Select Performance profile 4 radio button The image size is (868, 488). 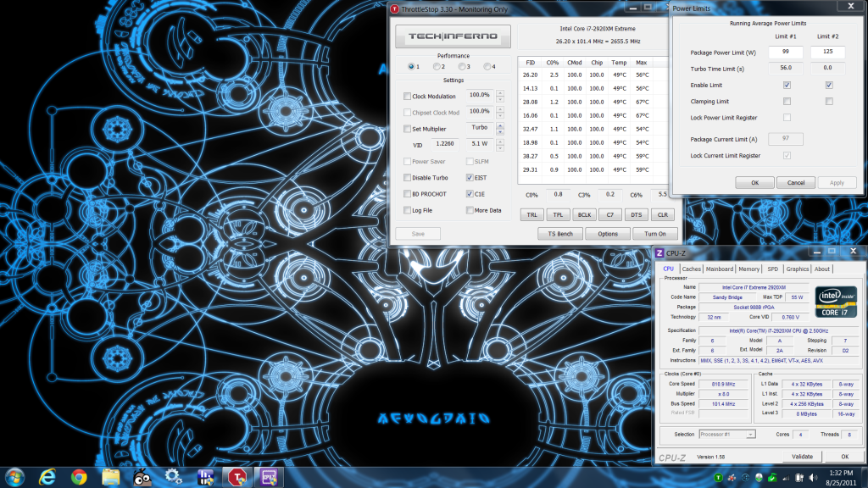[x=487, y=66]
